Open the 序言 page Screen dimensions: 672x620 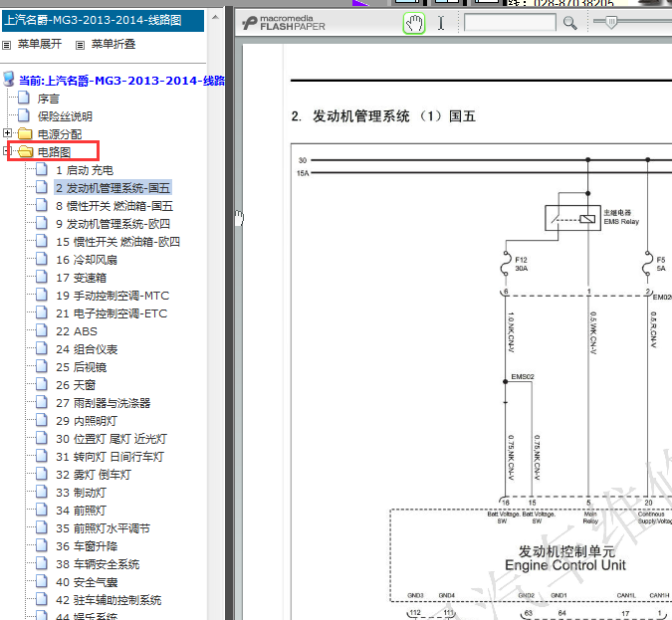48,99
